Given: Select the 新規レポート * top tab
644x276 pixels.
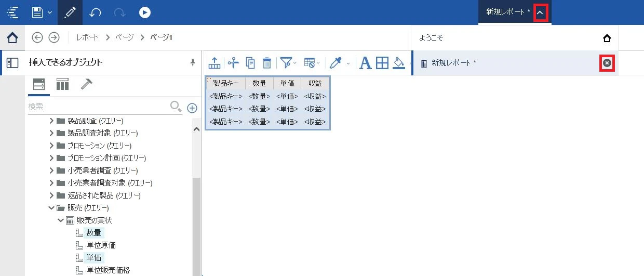Looking at the screenshot, I should [x=508, y=12].
